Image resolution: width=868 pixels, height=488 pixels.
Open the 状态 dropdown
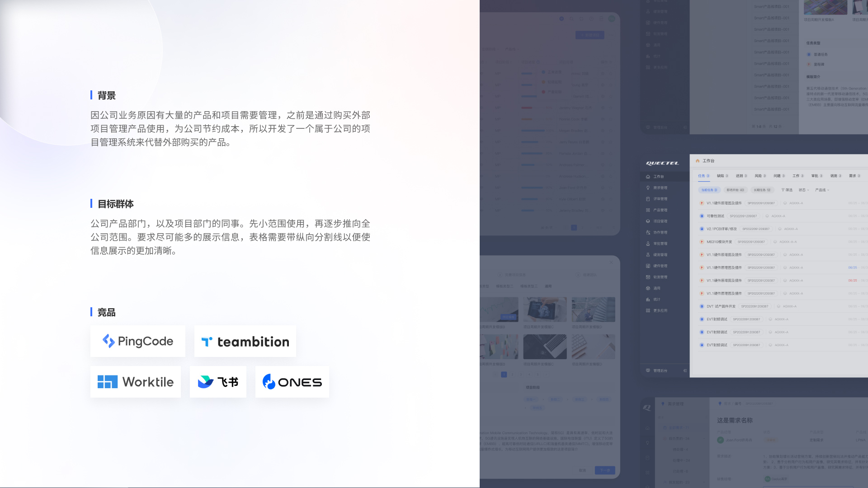(804, 190)
